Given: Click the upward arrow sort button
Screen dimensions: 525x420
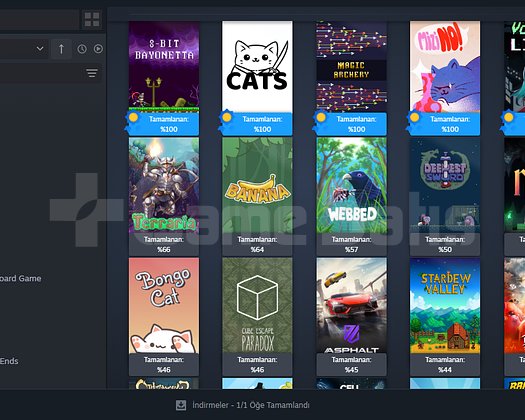Looking at the screenshot, I should (61, 49).
